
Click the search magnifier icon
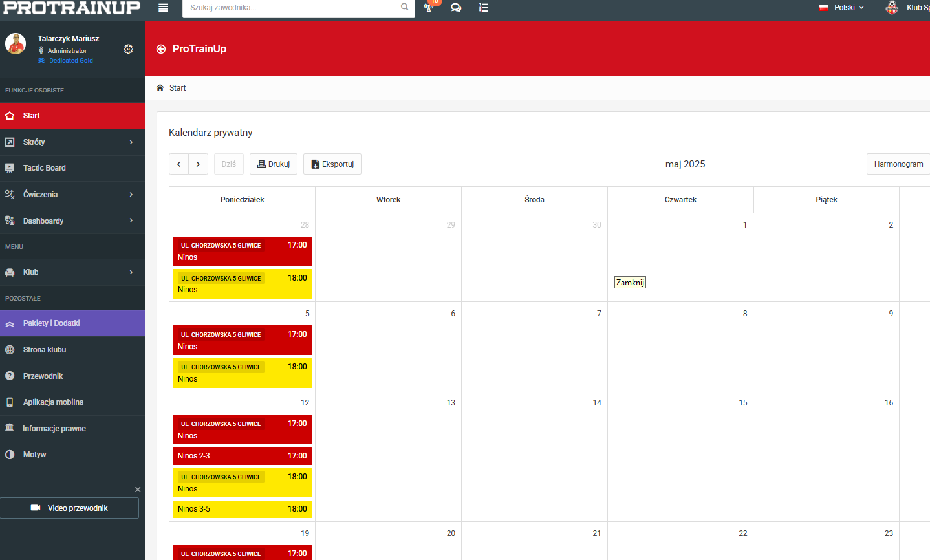(x=405, y=7)
